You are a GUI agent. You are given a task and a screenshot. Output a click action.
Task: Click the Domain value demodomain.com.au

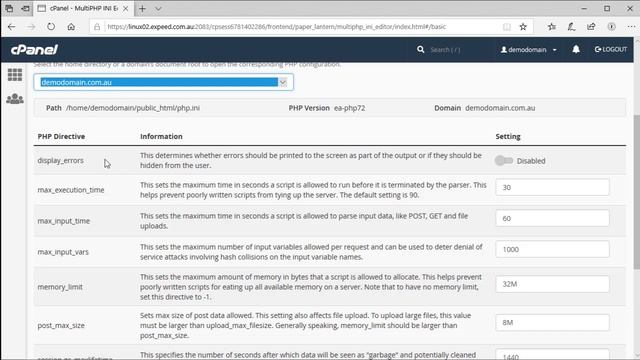click(500, 108)
